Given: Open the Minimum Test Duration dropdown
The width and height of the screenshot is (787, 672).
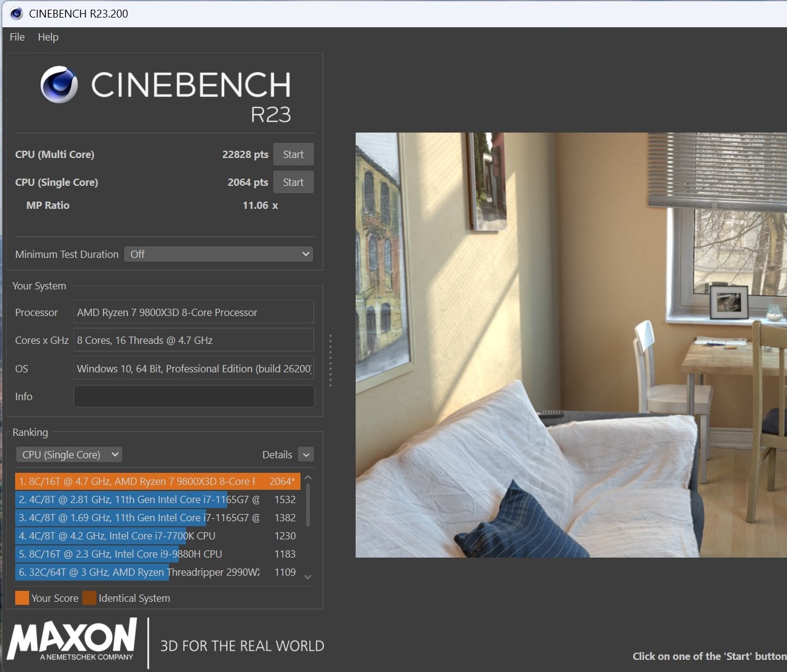Looking at the screenshot, I should 219,254.
